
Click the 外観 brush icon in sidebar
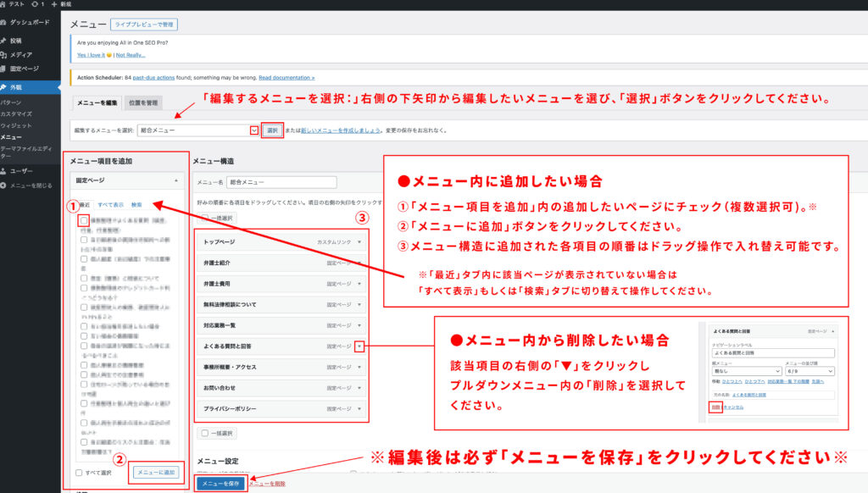3,87
